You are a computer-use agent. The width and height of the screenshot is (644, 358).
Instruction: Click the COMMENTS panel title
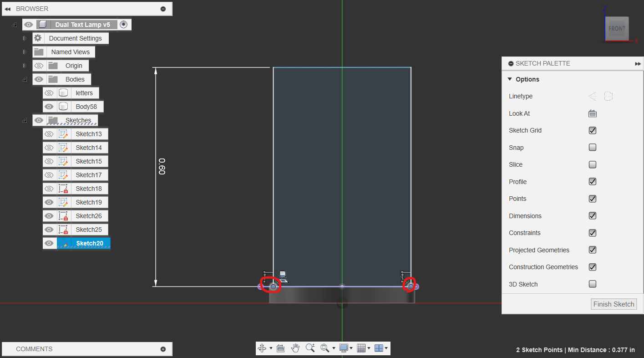point(34,349)
